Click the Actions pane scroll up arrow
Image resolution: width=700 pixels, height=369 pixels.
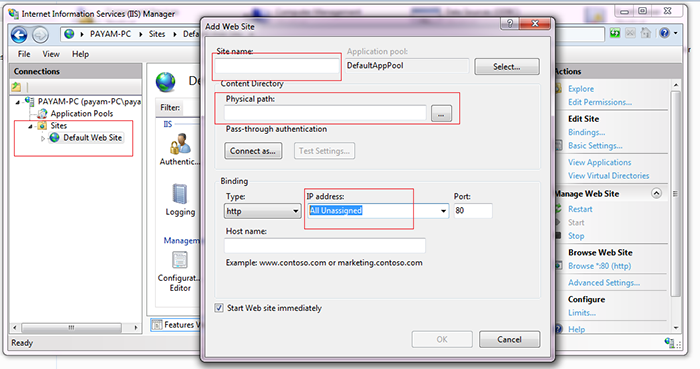[675, 85]
